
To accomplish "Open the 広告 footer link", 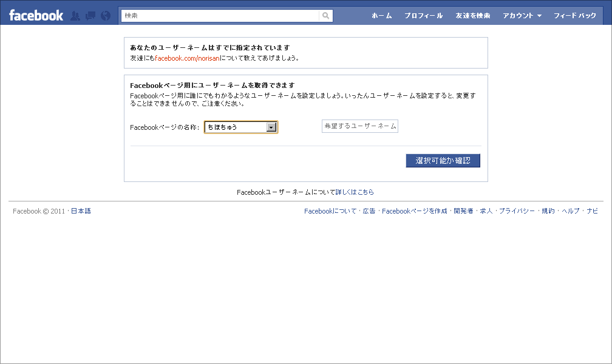I will click(x=369, y=211).
